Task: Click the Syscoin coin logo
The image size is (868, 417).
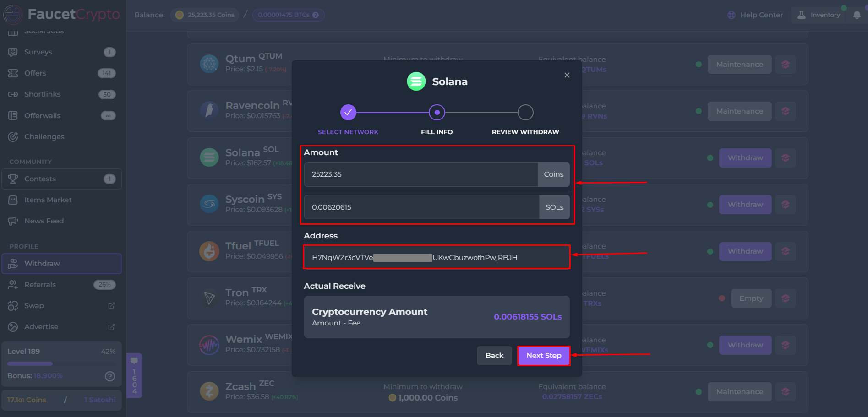Action: pyautogui.click(x=209, y=204)
